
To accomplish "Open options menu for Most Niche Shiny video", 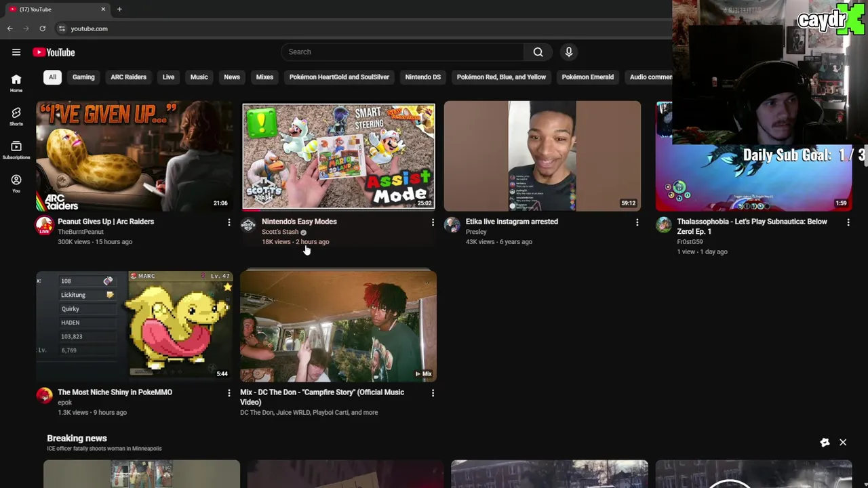I will click(229, 393).
